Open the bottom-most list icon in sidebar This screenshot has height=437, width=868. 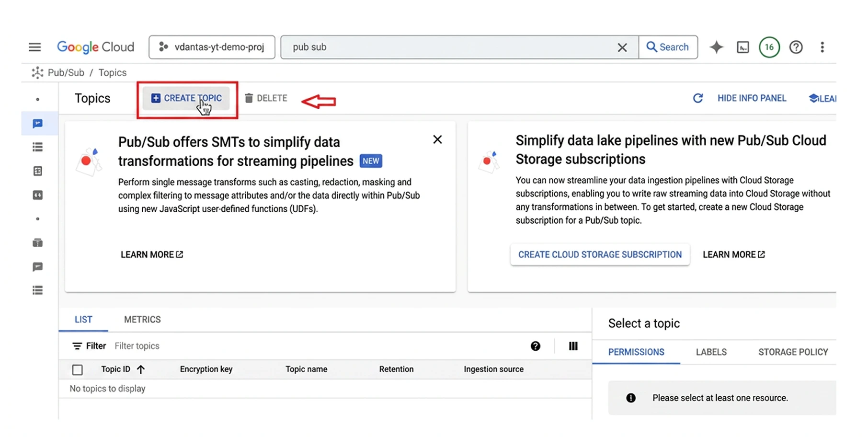(37, 290)
